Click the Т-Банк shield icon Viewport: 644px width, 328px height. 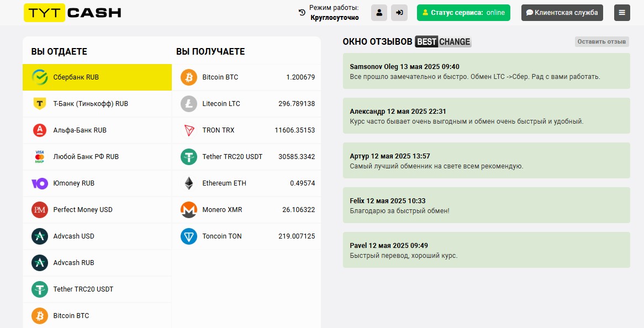(x=40, y=103)
